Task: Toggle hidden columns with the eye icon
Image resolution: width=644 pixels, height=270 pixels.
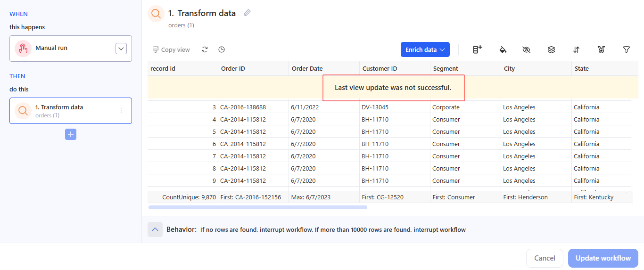Action: click(x=527, y=49)
